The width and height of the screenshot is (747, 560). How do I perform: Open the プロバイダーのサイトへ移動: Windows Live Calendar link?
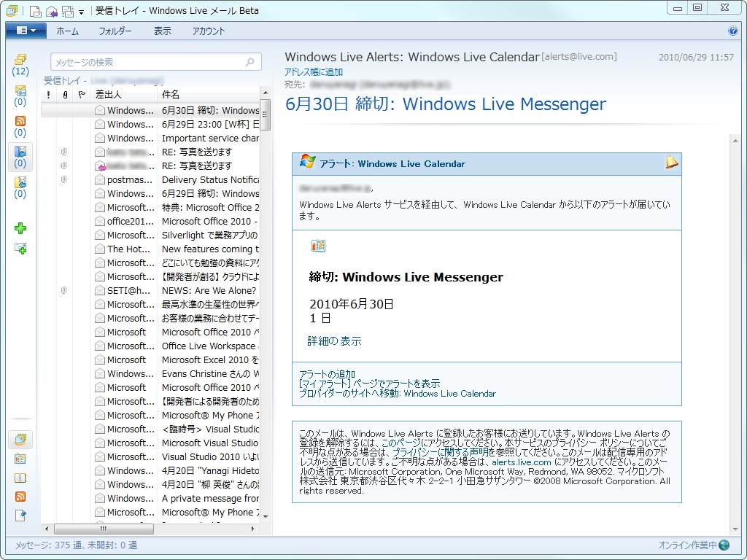398,393
